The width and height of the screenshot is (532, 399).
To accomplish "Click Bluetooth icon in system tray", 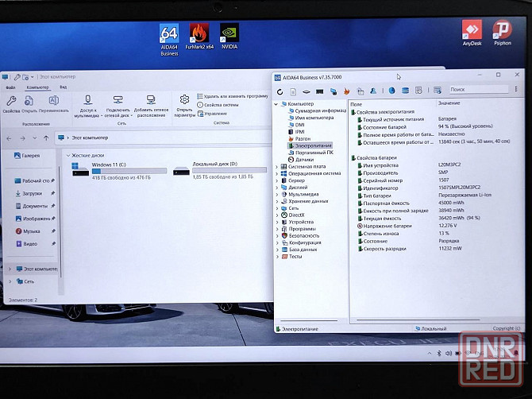I will pos(438,354).
